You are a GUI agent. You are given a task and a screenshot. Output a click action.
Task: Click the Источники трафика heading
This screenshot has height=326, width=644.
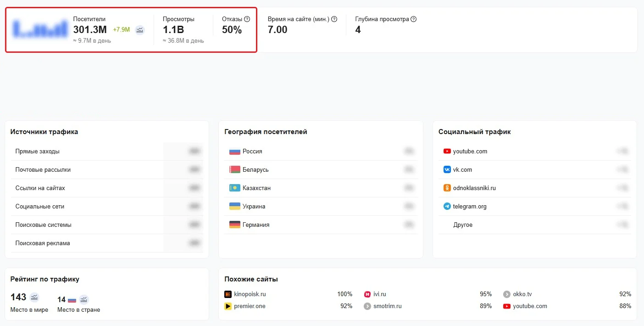44,132
